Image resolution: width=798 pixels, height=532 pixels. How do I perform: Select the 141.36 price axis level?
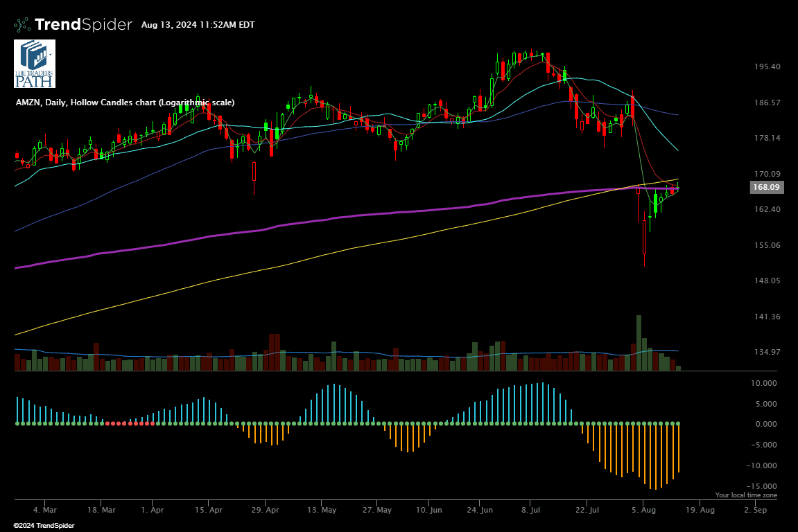767,317
